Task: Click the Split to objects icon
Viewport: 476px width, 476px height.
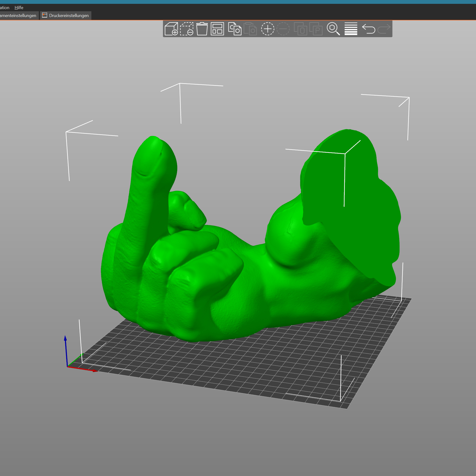Action: pos(300,29)
